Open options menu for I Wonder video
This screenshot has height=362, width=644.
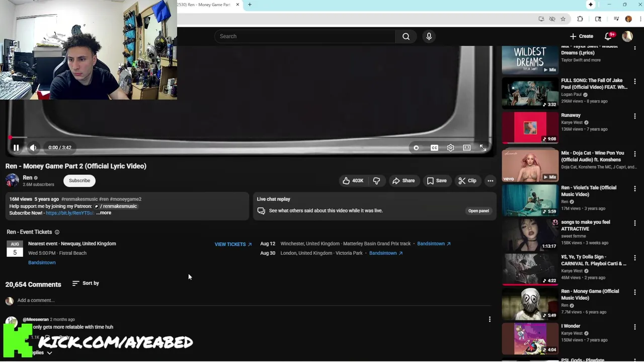tap(635, 327)
